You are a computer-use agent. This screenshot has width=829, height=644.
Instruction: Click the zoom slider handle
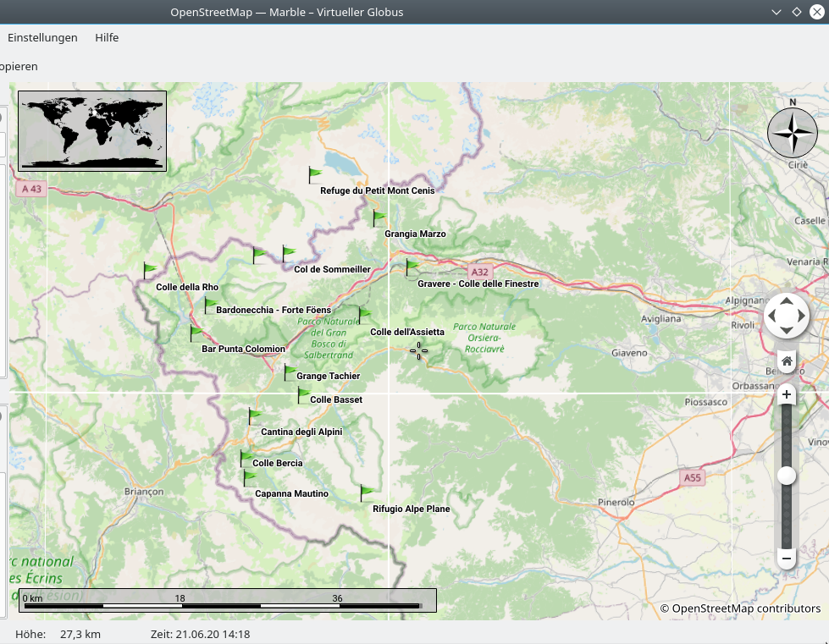[787, 476]
